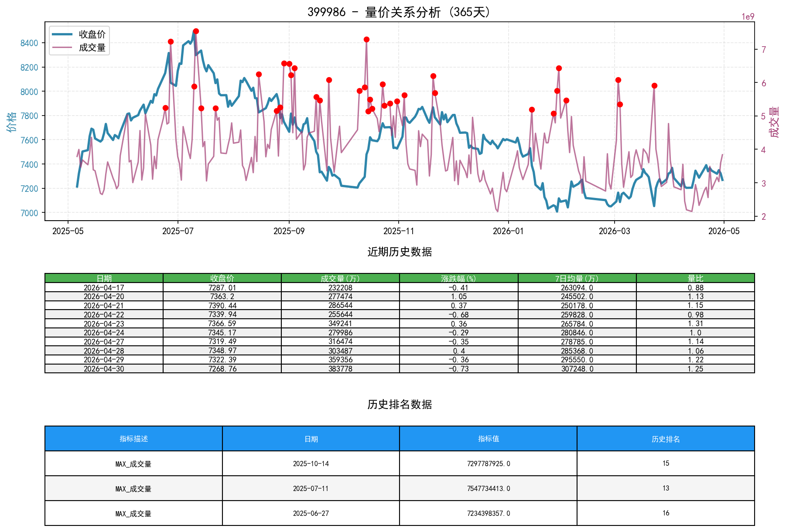Click change value 1.05
786x532 pixels.
click(x=459, y=297)
